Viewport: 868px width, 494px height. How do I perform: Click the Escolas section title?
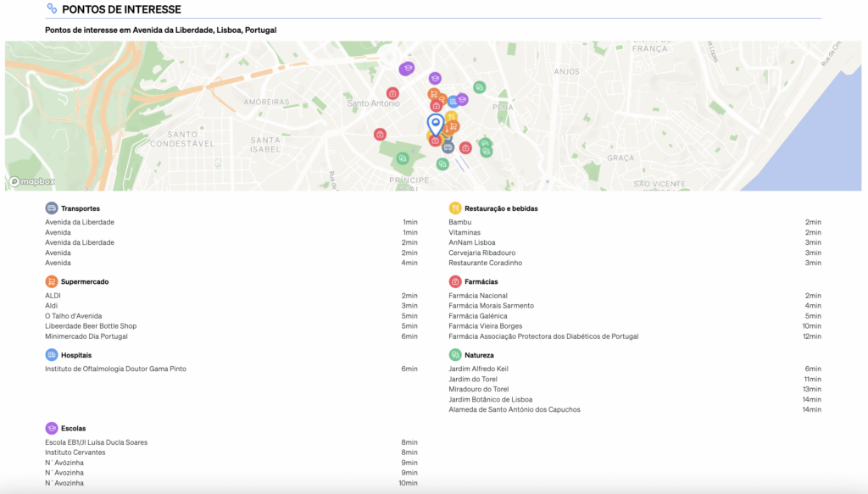pyautogui.click(x=73, y=429)
